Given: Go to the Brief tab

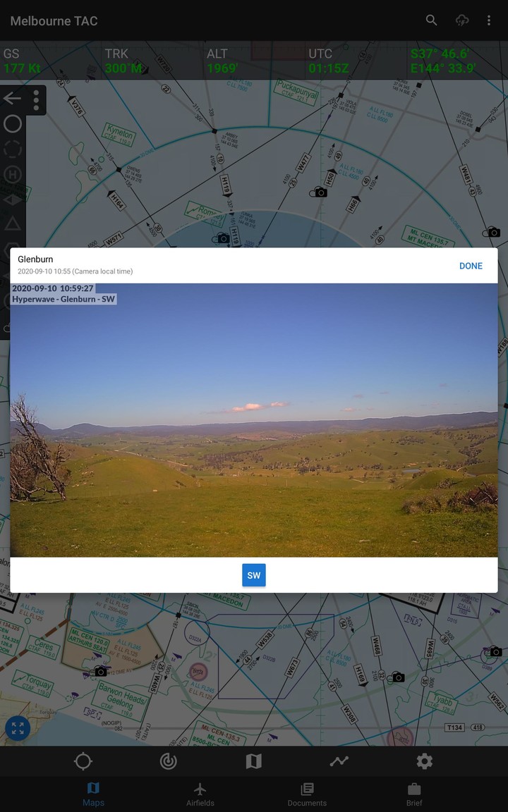Looking at the screenshot, I should [414, 794].
